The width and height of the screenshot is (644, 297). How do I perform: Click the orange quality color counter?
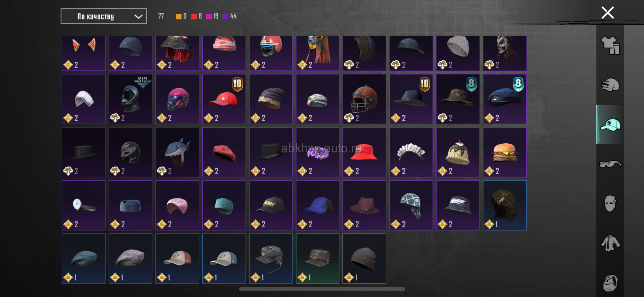pyautogui.click(x=181, y=16)
